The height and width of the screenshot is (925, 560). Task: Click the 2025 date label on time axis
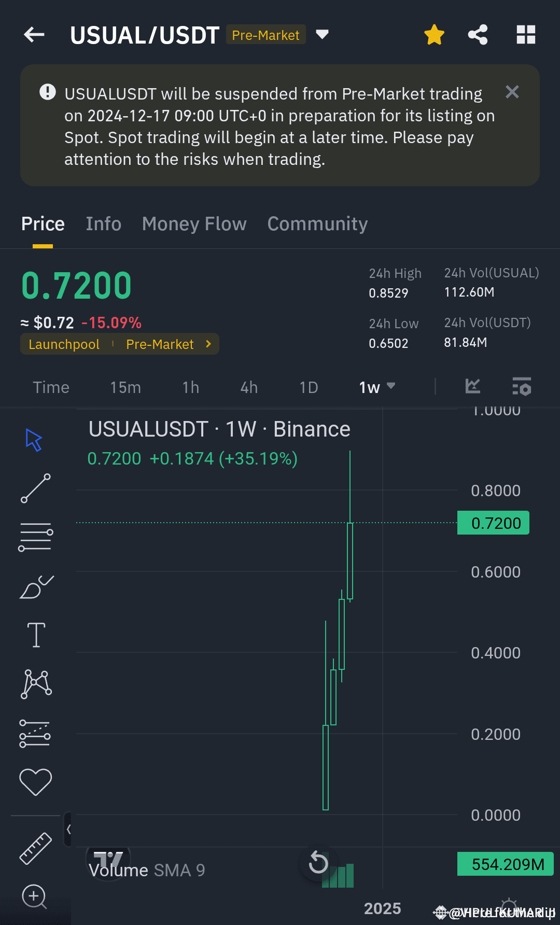(382, 908)
